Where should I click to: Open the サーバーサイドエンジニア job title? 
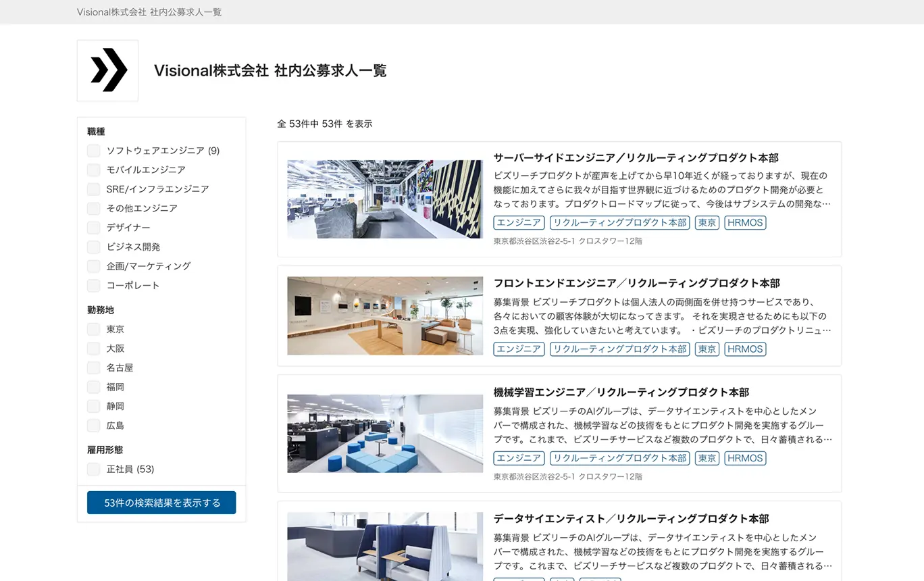[636, 157]
